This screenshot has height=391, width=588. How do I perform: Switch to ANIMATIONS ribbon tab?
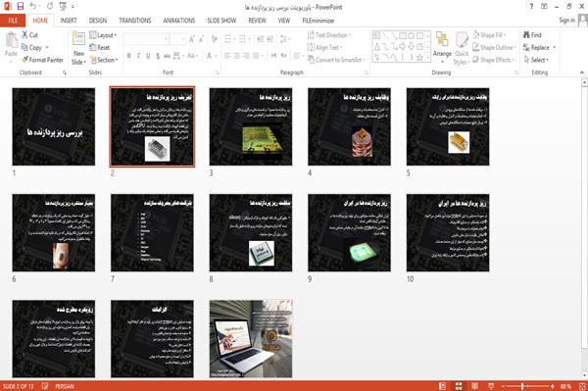(179, 21)
